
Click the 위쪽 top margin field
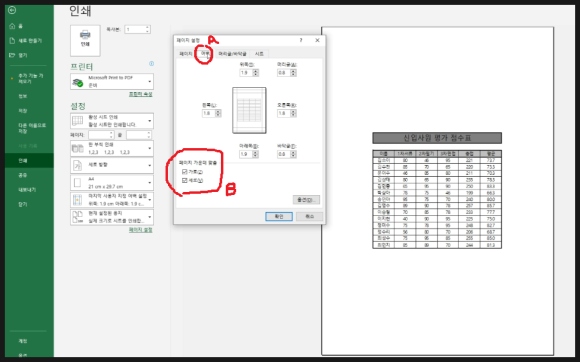[246, 73]
